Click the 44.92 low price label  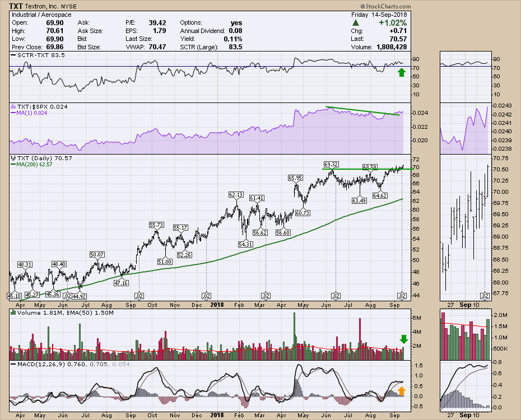(80, 296)
